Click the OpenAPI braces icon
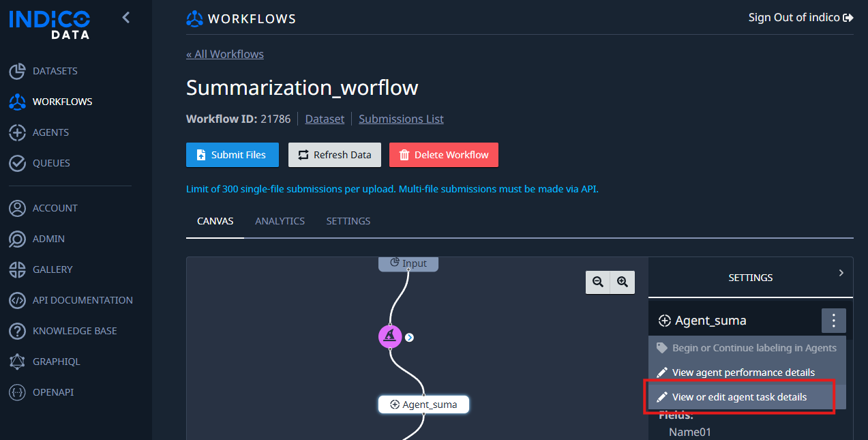868x440 pixels. pos(17,392)
